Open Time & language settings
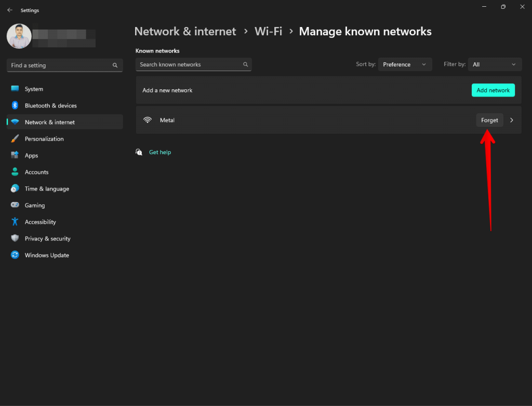532x406 pixels. coord(65,188)
